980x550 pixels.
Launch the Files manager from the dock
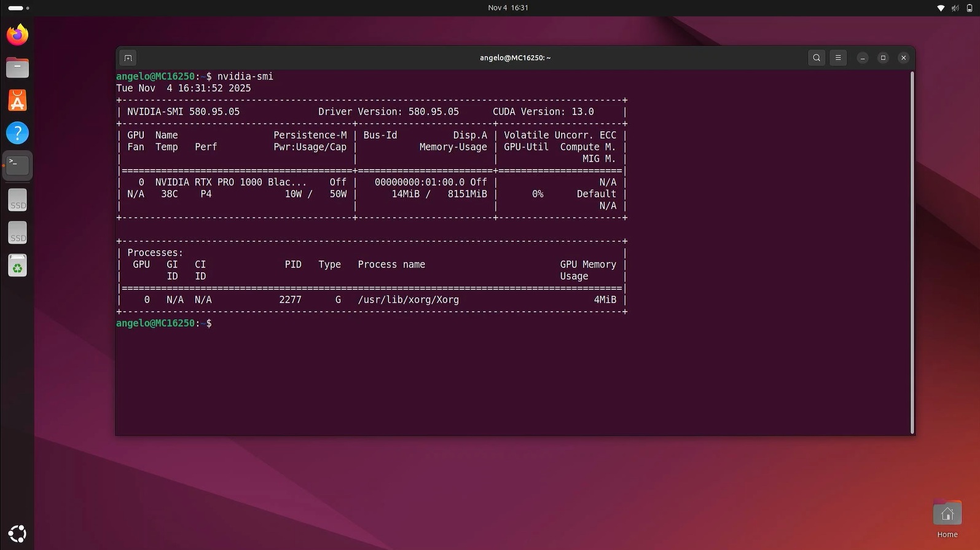(x=17, y=67)
